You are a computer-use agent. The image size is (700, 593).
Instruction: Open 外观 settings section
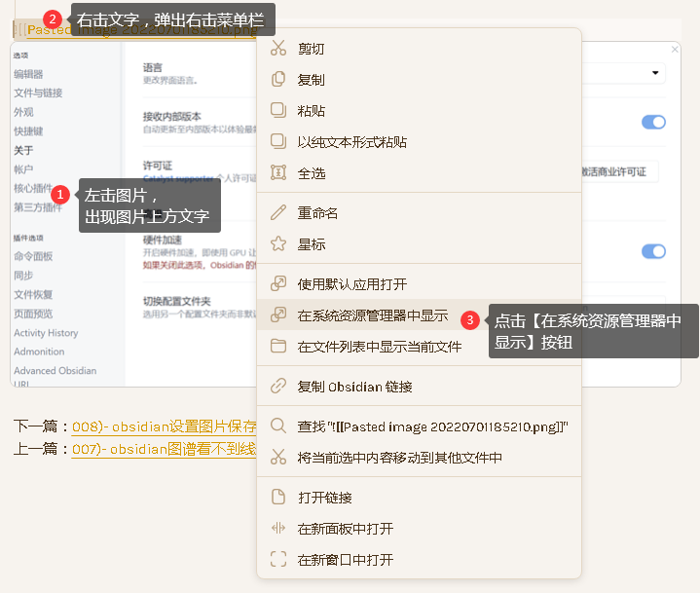[x=23, y=112]
